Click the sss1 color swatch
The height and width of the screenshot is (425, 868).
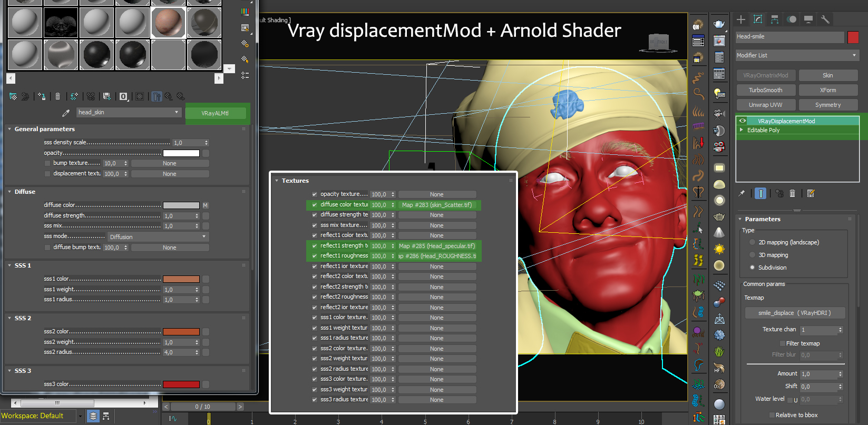pos(181,279)
